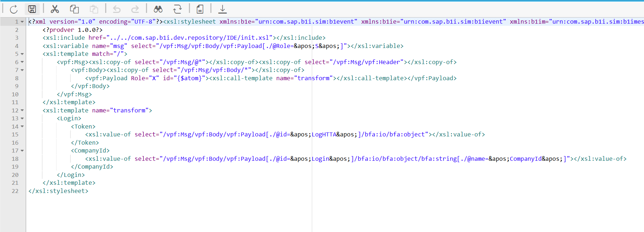The width and height of the screenshot is (644, 232).
Task: Open search with the binoculars icon
Action: (158, 9)
